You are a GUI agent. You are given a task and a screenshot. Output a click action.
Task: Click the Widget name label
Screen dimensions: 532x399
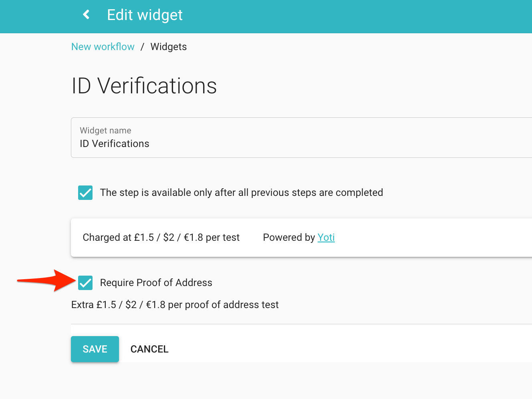coord(105,130)
